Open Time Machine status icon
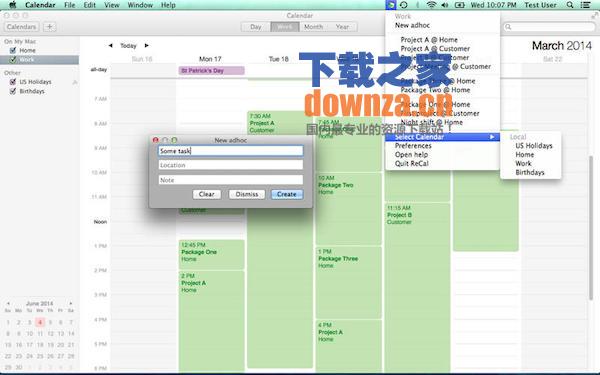The image size is (600, 375). click(403, 5)
